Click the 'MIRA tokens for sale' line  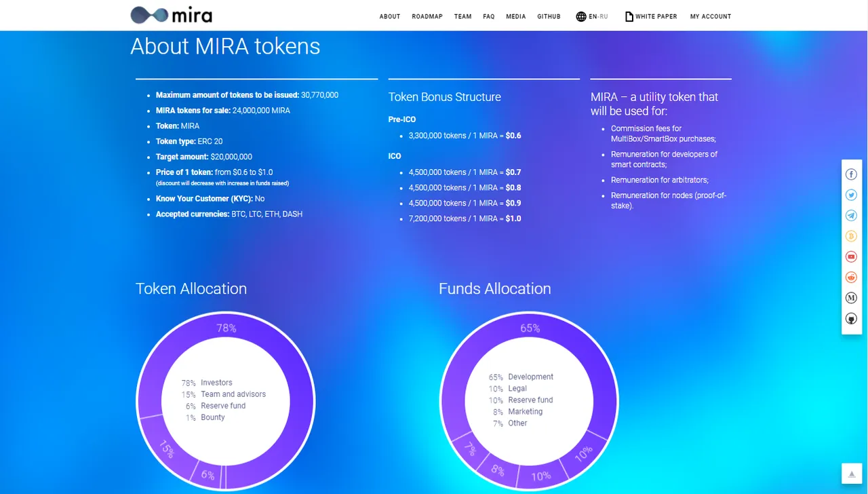223,110
